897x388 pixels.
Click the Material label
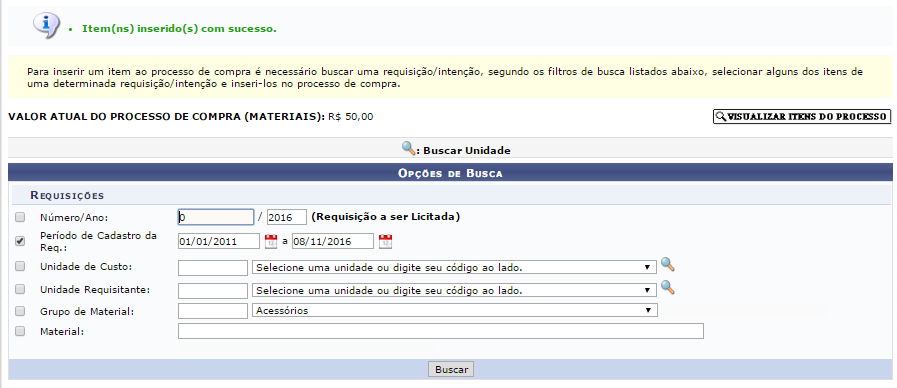click(x=62, y=331)
